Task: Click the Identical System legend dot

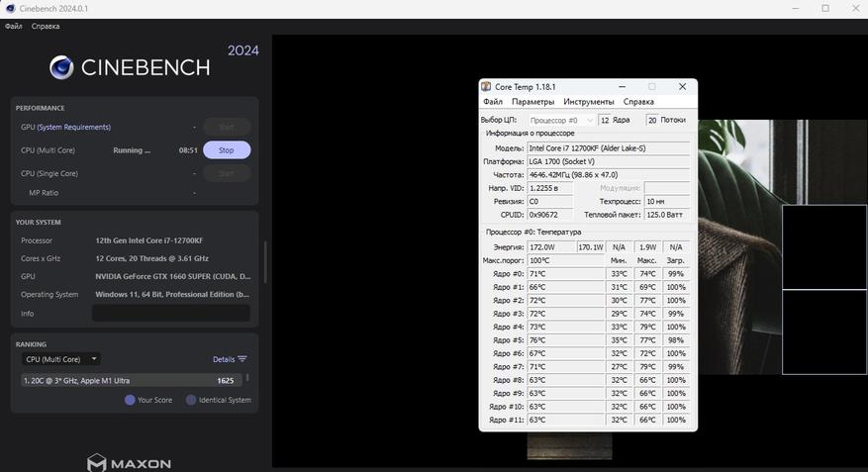Action: point(191,400)
